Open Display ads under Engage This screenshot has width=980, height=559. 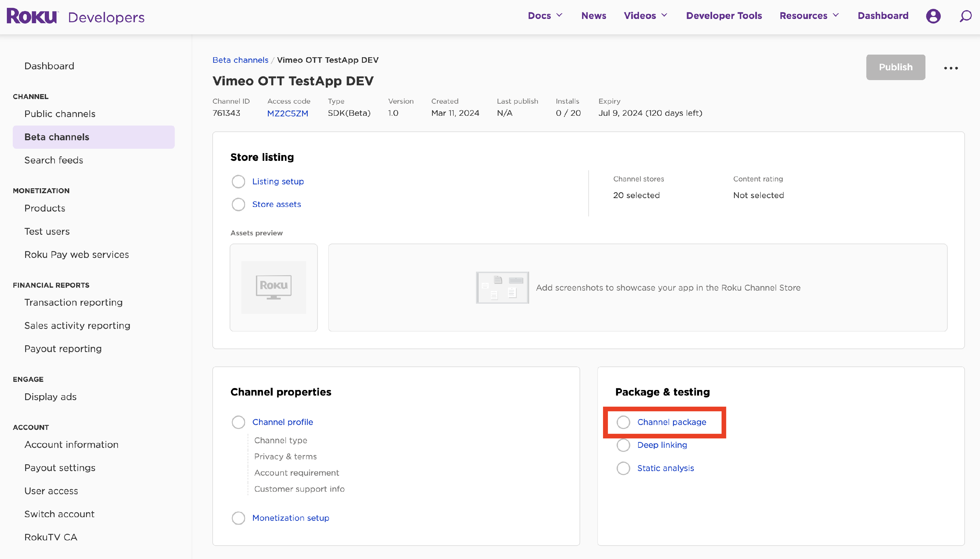pos(50,397)
